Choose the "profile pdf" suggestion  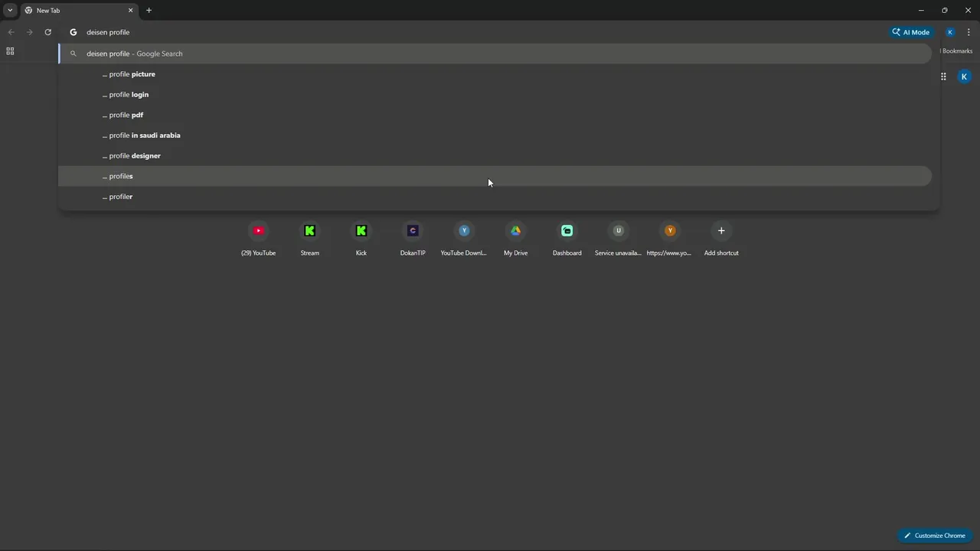coord(495,115)
